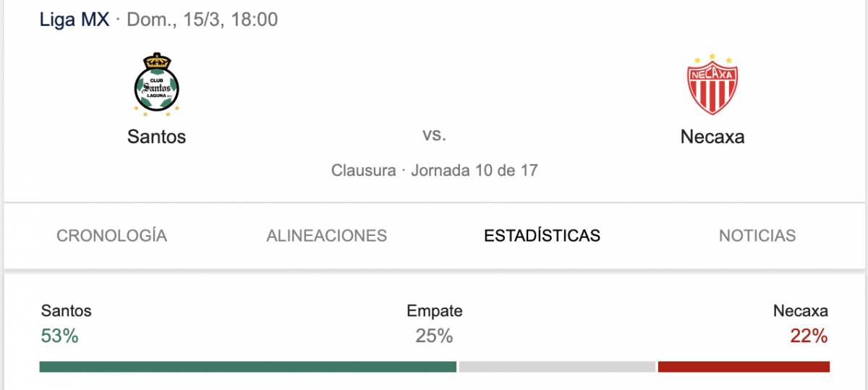The width and height of the screenshot is (868, 390).
Task: Click the Liga MX league link
Action: tap(75, 20)
